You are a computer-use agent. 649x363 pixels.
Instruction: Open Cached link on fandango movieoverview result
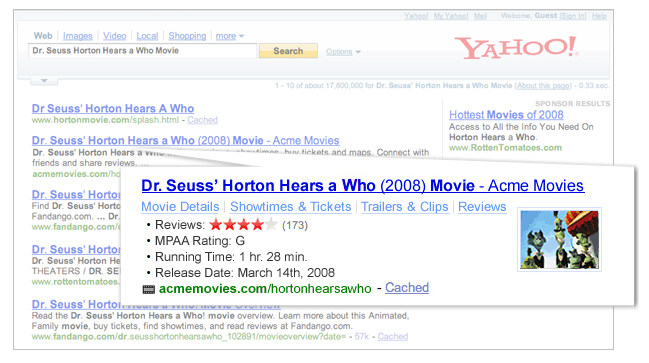(392, 337)
